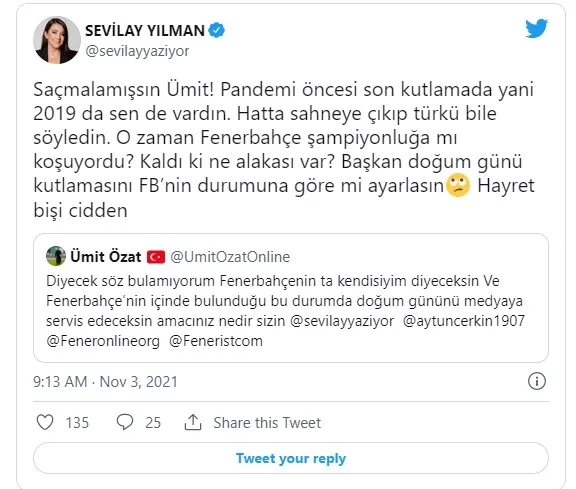The image size is (576, 489).
Task: Click the Ümit Özat name in quote
Action: pos(106,256)
